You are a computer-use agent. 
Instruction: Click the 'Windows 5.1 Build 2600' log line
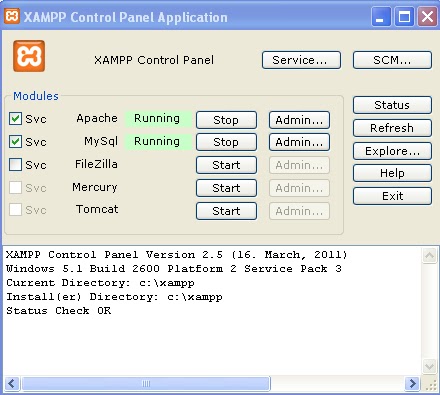[x=174, y=269]
